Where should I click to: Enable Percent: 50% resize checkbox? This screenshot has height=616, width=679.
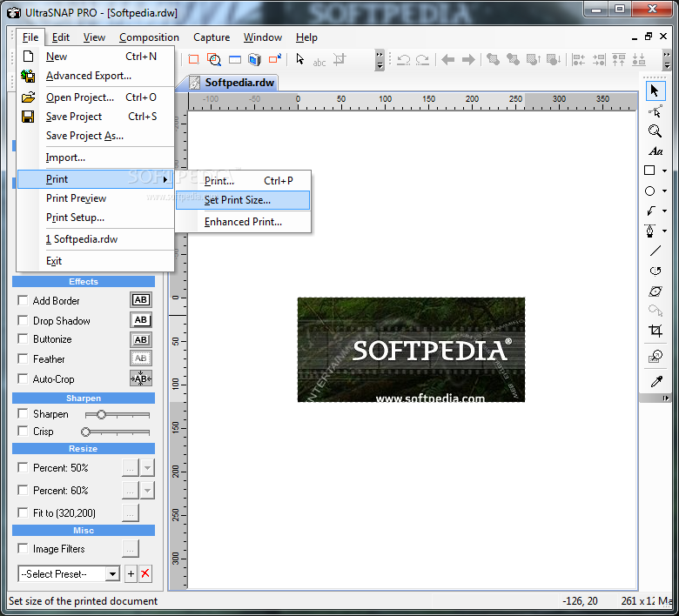(23, 467)
